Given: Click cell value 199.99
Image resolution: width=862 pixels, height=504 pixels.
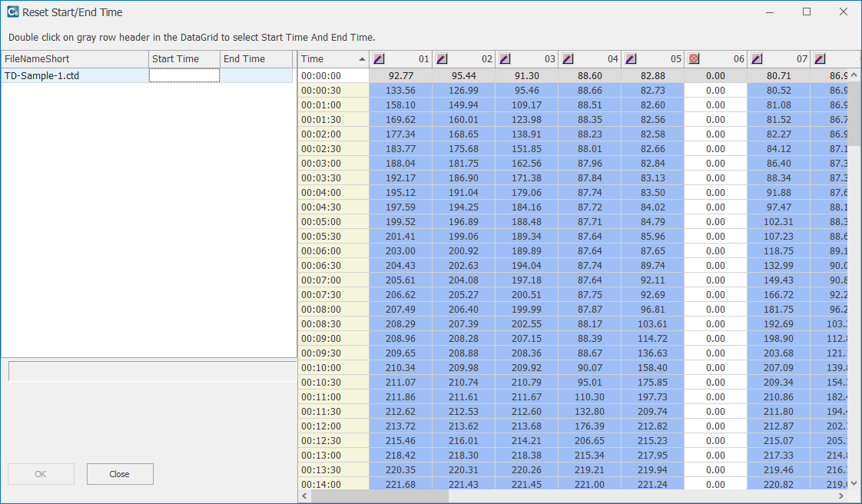Looking at the screenshot, I should coord(527,310).
